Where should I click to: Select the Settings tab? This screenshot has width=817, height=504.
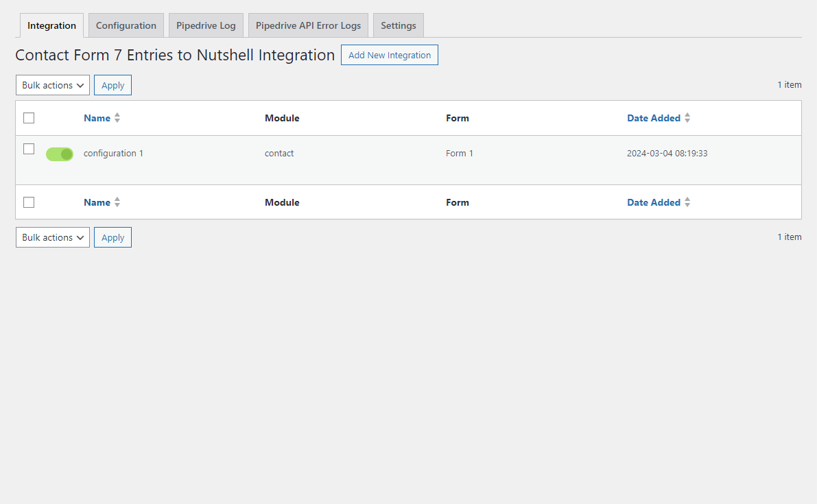pyautogui.click(x=399, y=25)
